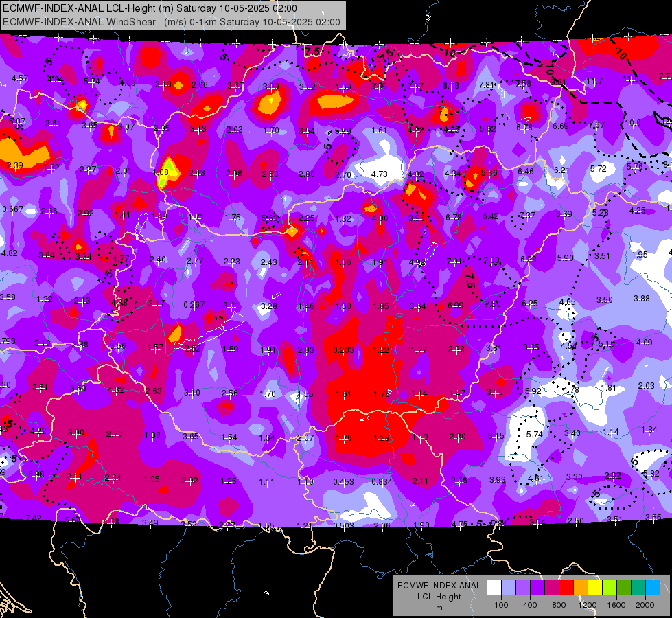Click the red swatch in the legend bar
Image resolution: width=672 pixels, height=618 pixels.
(566, 588)
